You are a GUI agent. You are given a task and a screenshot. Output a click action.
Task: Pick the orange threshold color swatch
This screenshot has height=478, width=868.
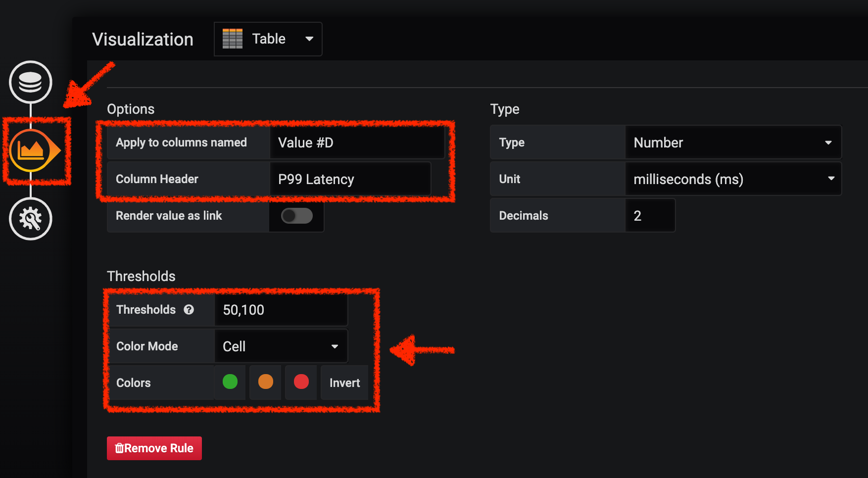point(266,382)
